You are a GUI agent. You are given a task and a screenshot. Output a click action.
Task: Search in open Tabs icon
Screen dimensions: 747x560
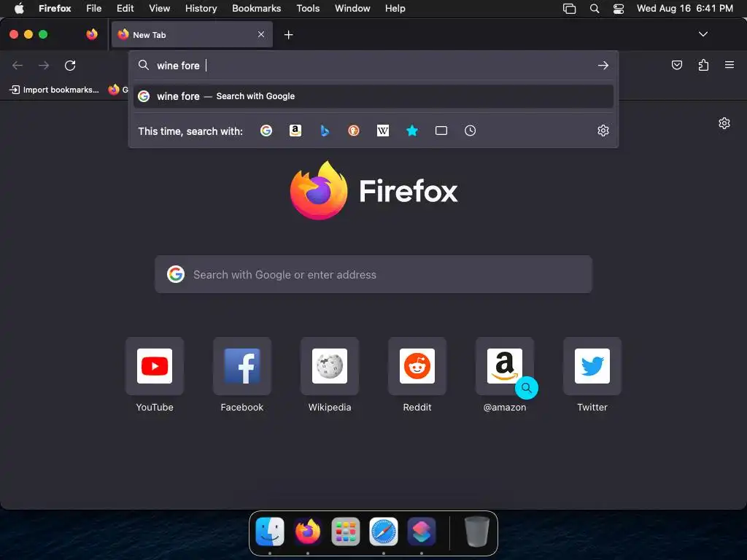click(441, 131)
